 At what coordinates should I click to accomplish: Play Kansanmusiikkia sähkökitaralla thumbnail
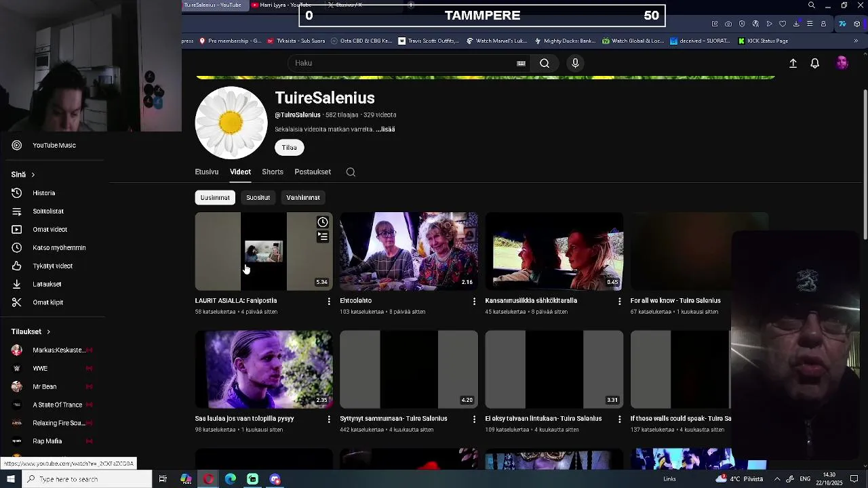[554, 251]
